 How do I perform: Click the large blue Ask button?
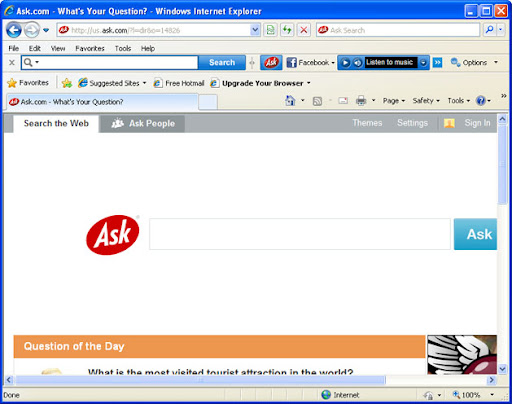(x=475, y=234)
